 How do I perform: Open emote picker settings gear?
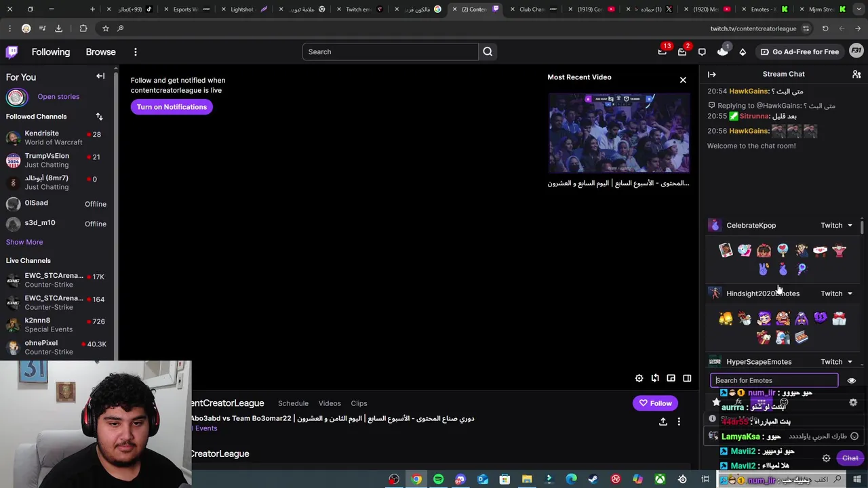[x=853, y=402]
